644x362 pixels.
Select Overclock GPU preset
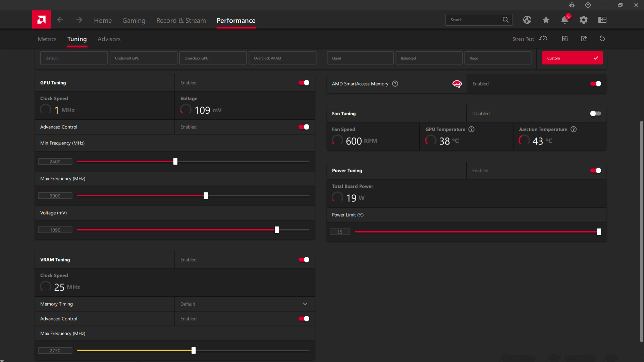tap(213, 58)
